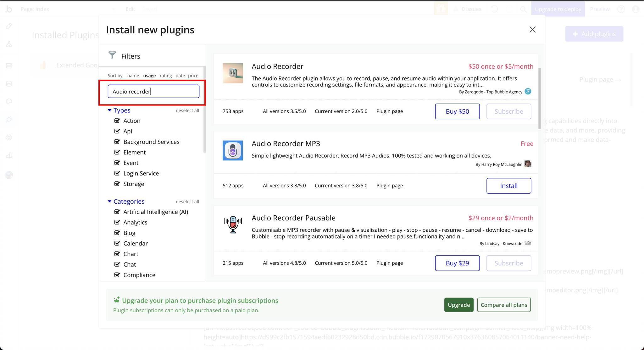Click the search magnifier in the top bar
644x350 pixels.
point(523,9)
